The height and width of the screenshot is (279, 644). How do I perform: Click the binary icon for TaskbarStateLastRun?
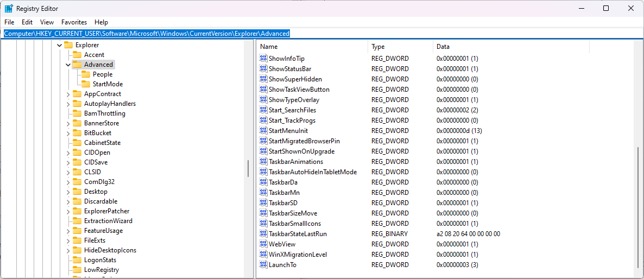click(263, 234)
